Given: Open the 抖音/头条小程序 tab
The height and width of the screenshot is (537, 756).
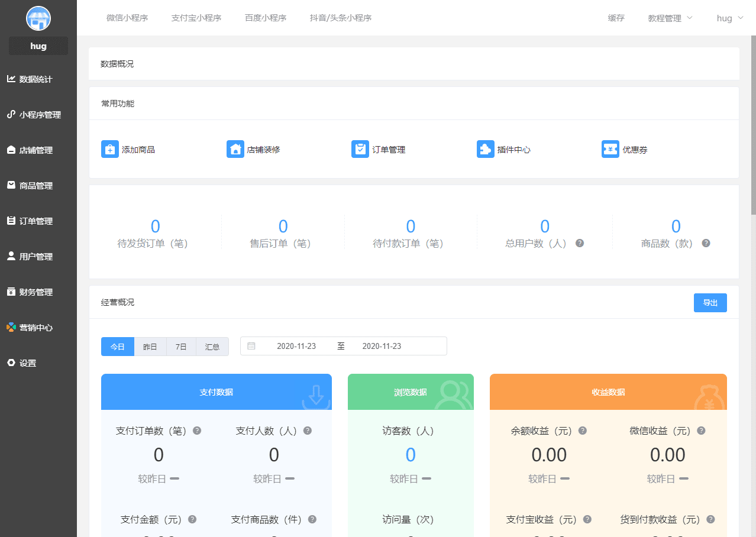Looking at the screenshot, I should tap(341, 18).
